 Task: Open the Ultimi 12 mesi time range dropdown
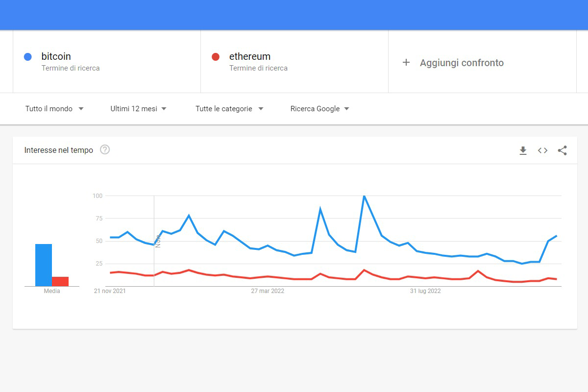coord(139,109)
